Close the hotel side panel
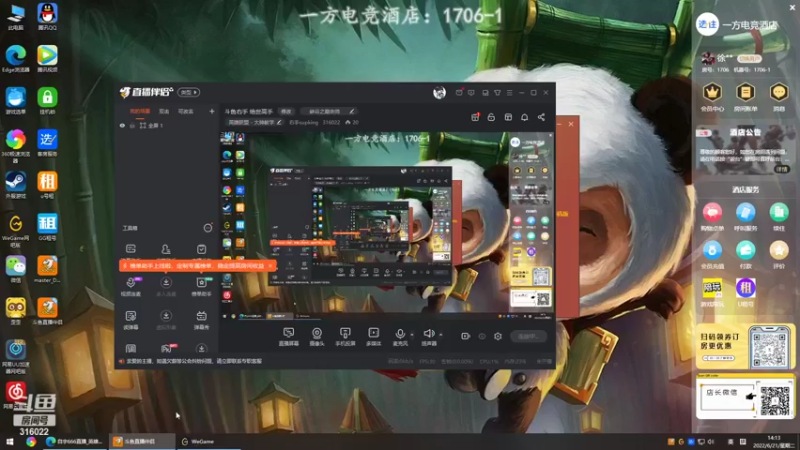 792,7
